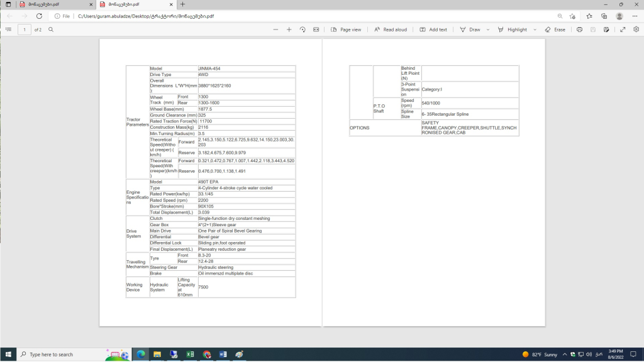Viewport: 644px width, 362px height.
Task: Add this page to favorites
Action: (572, 16)
